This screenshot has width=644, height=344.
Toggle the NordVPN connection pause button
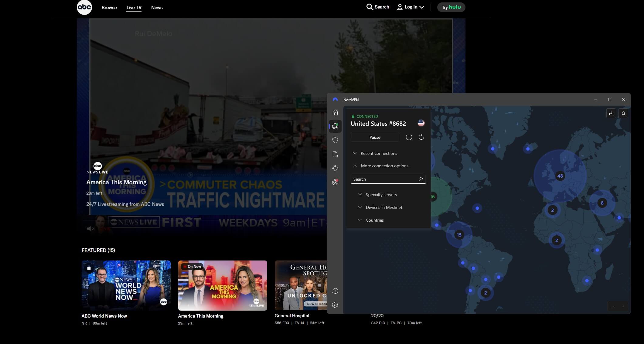pos(374,137)
